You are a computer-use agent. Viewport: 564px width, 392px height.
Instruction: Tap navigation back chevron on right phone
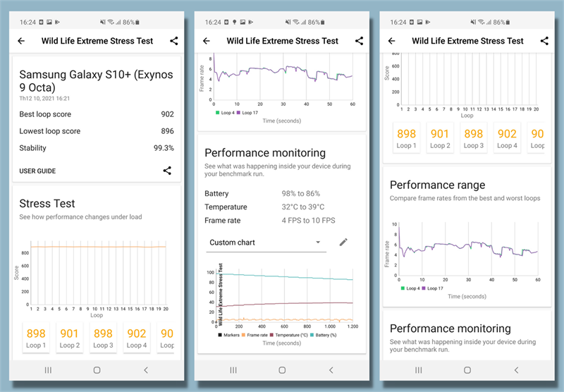[516, 370]
